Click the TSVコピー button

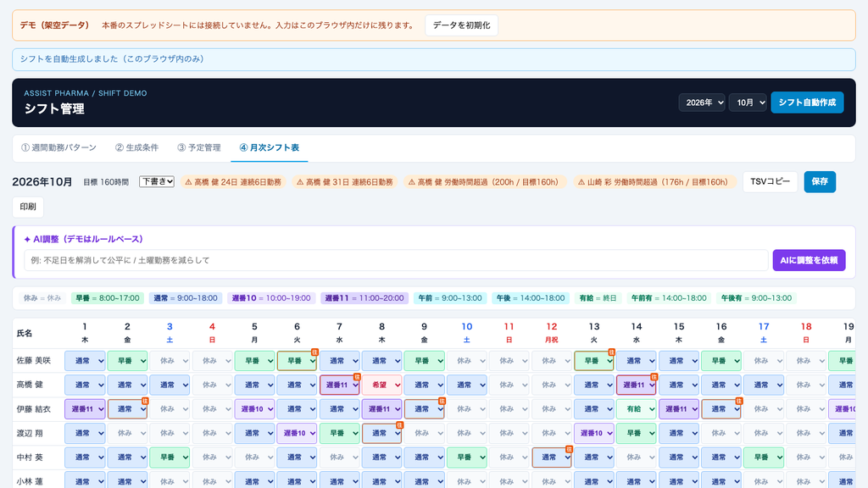[x=770, y=182]
